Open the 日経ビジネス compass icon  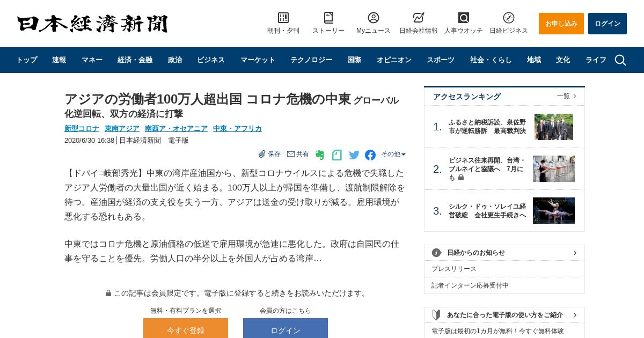[x=509, y=18]
